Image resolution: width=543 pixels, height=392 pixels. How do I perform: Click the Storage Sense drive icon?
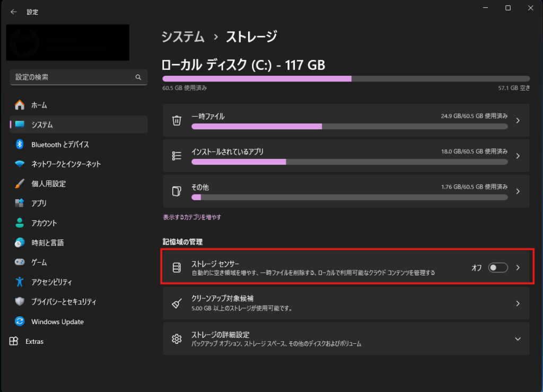click(177, 268)
